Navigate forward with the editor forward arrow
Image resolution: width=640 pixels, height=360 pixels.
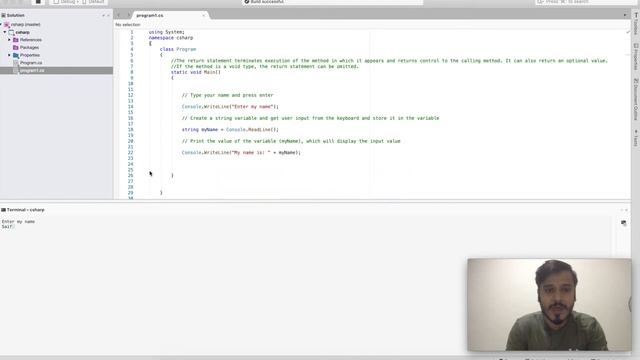point(128,15)
